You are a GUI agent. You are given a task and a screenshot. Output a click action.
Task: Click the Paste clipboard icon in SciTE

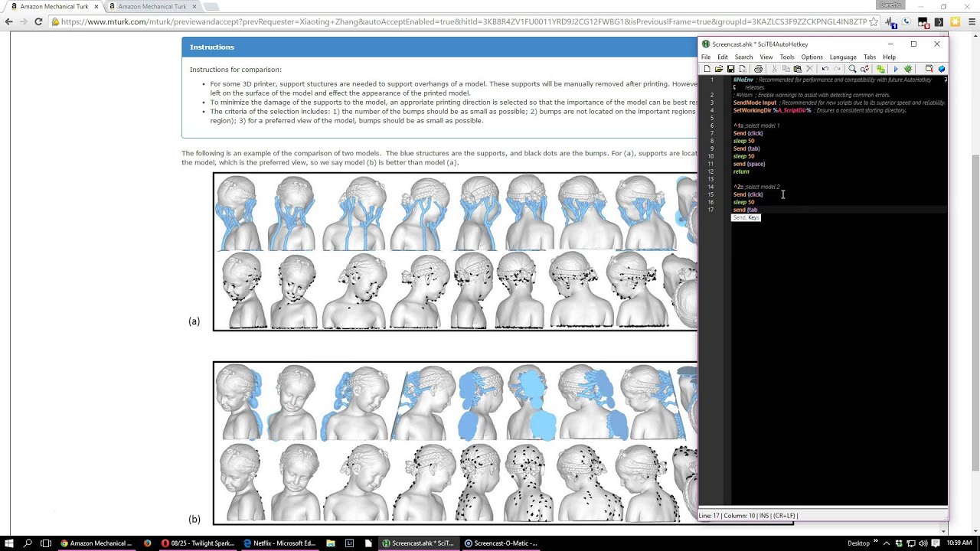[797, 69]
